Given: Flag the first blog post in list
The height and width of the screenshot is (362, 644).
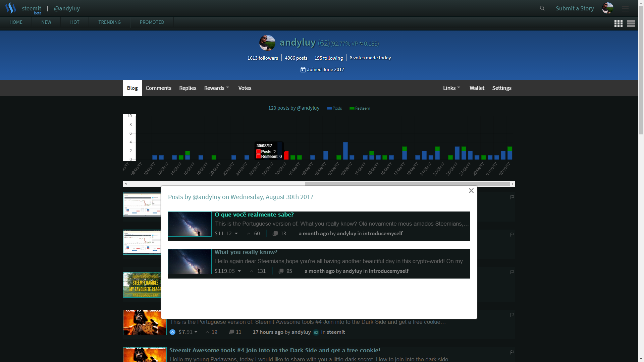Looking at the screenshot, I should 512,197.
